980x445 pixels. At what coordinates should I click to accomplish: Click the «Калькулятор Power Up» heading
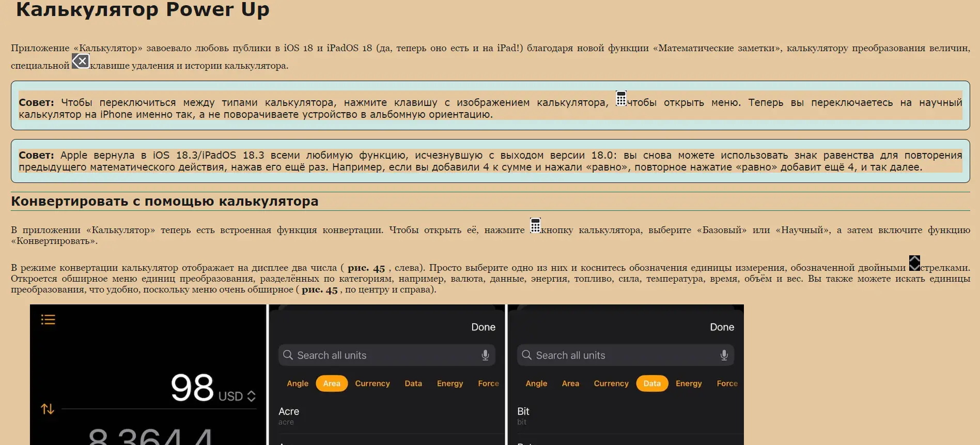point(143,9)
